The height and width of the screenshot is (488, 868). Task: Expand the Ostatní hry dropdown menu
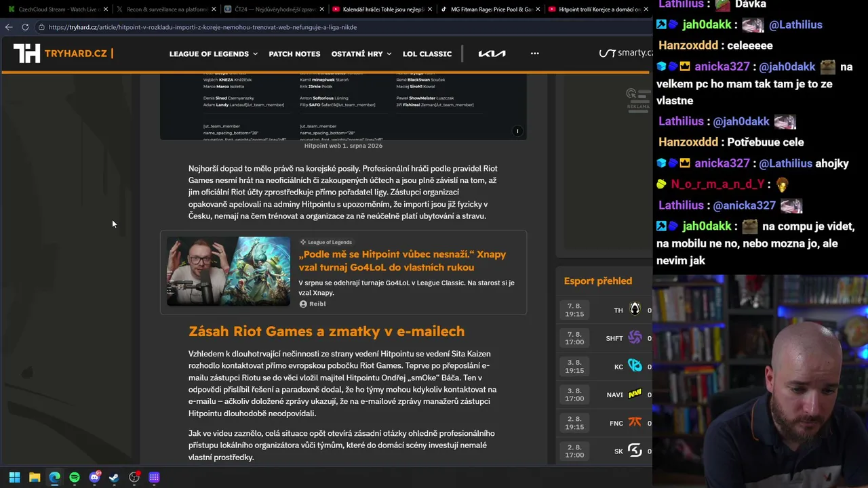[x=361, y=54]
